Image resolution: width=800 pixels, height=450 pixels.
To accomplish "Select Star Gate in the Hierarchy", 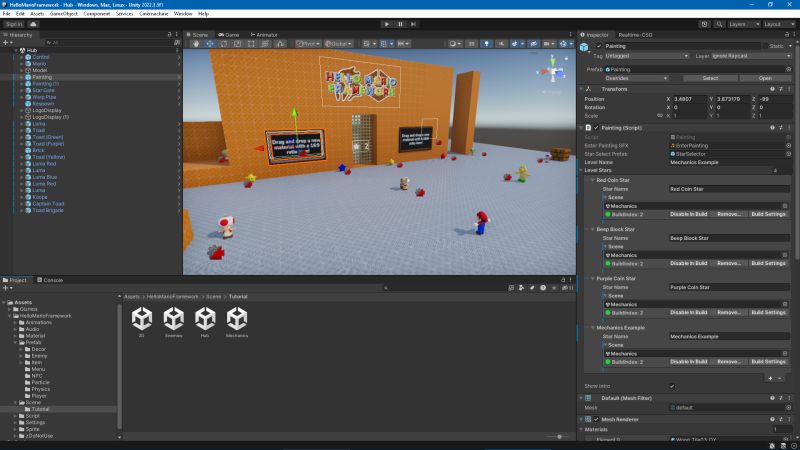I will (43, 90).
